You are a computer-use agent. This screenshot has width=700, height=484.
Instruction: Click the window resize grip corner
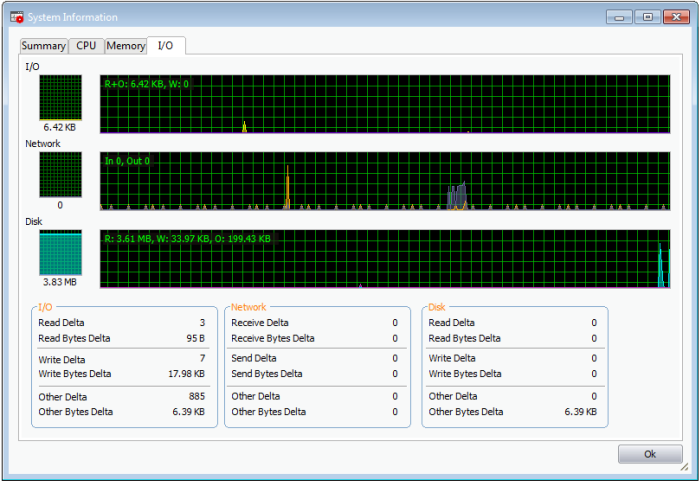(x=684, y=467)
